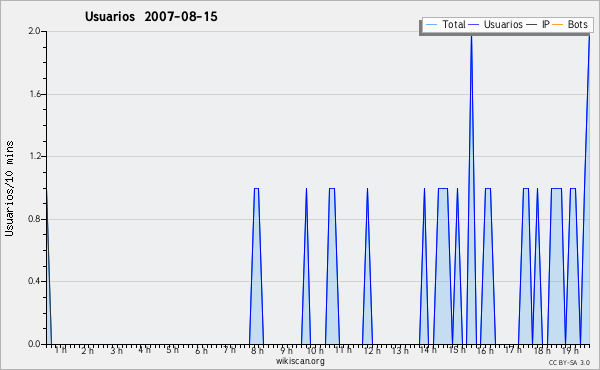
Task: Click the '19 h' x-axis label
Action: point(570,350)
